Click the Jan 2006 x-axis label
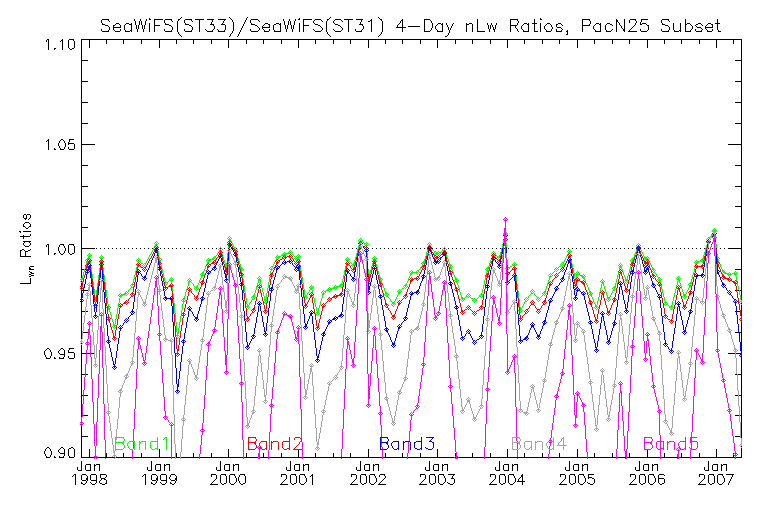Image resolution: width=768 pixels, height=512 pixels. tap(647, 473)
